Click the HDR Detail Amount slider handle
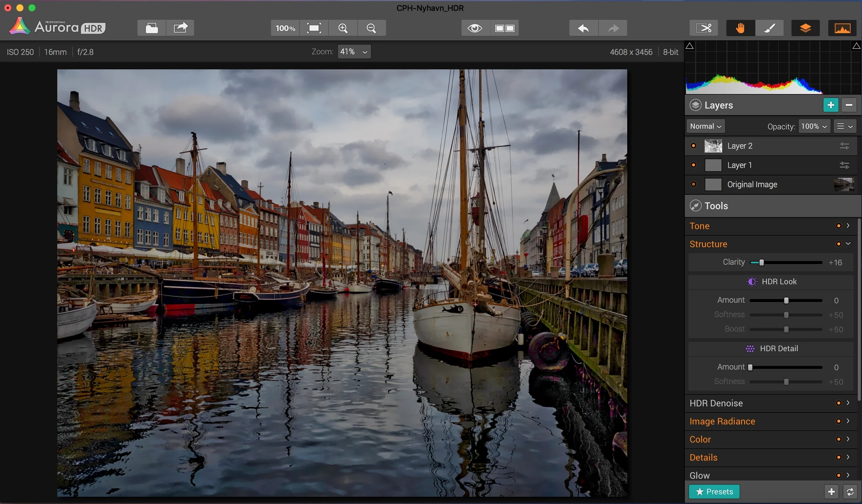Image resolution: width=862 pixels, height=504 pixels. click(750, 367)
